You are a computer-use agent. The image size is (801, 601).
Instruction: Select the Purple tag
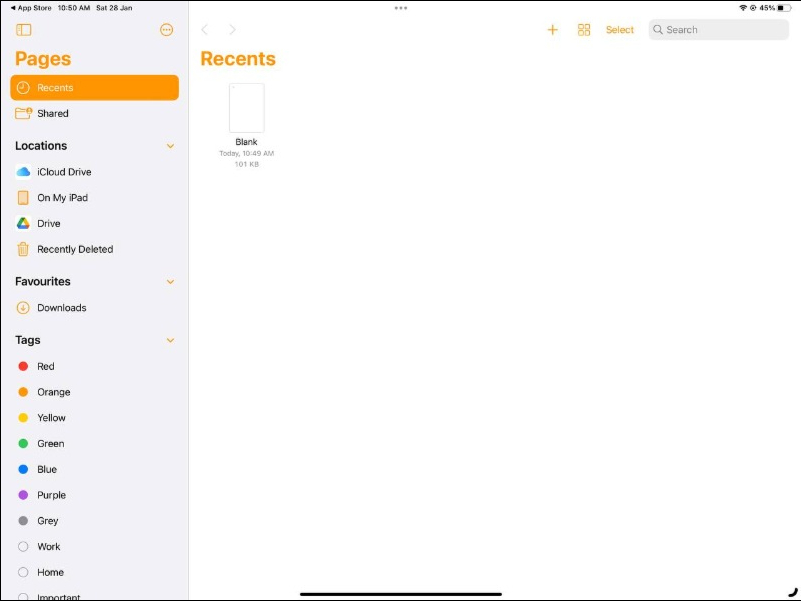[x=95, y=495]
